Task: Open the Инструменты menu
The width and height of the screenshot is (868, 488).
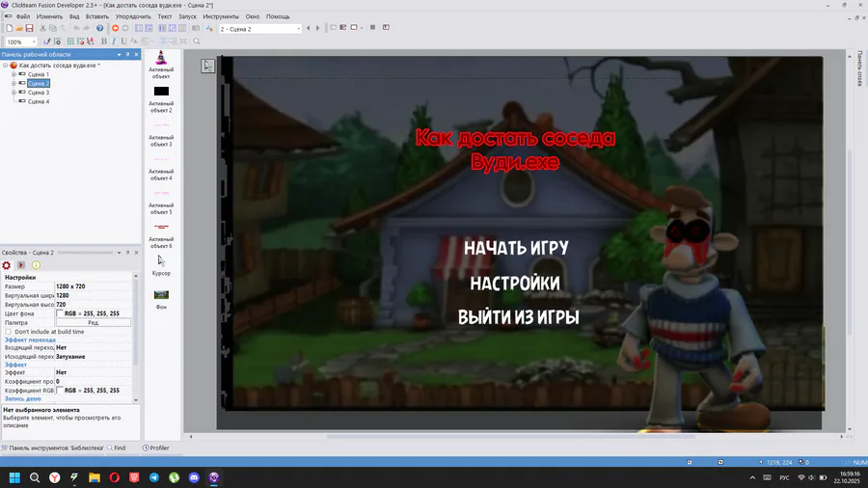Action: [x=221, y=16]
